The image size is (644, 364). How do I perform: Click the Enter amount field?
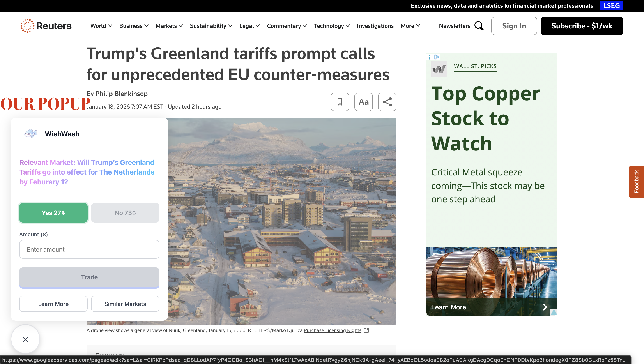pos(89,249)
